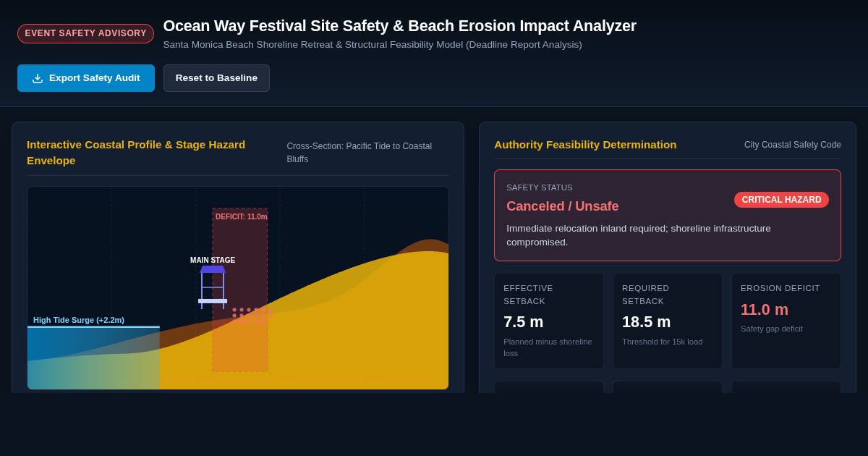
Task: Click the Ocean Way Festival analyzer title
Action: coord(400,26)
